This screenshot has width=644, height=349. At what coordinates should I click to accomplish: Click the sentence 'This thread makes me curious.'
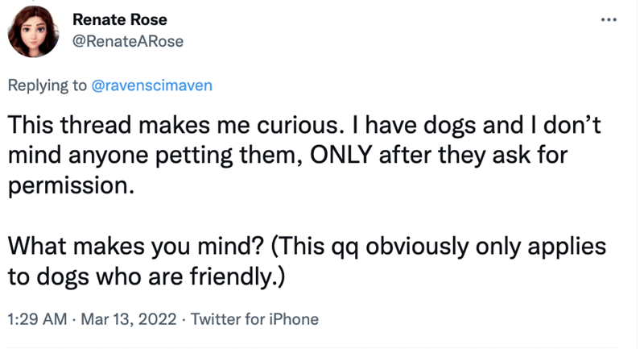coord(176,125)
